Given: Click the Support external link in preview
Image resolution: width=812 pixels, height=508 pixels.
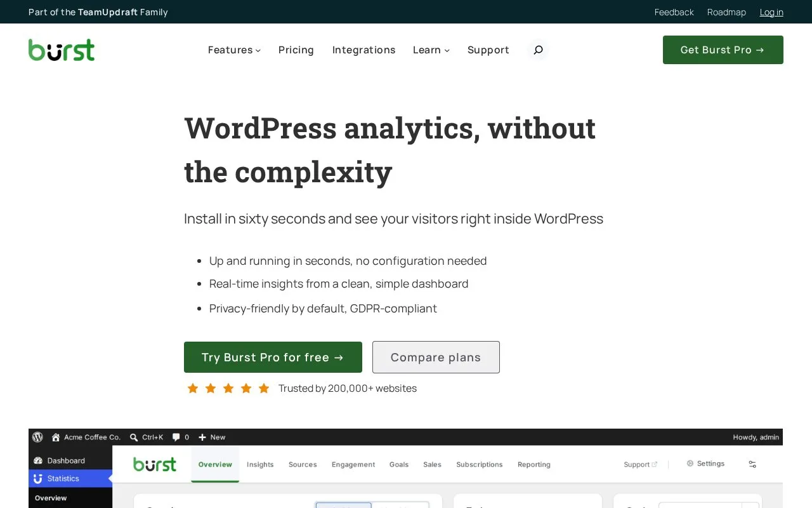Looking at the screenshot, I should click(x=641, y=464).
